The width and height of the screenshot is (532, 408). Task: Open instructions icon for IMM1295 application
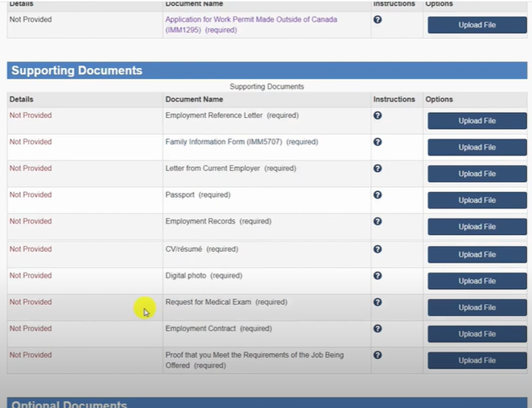click(377, 19)
